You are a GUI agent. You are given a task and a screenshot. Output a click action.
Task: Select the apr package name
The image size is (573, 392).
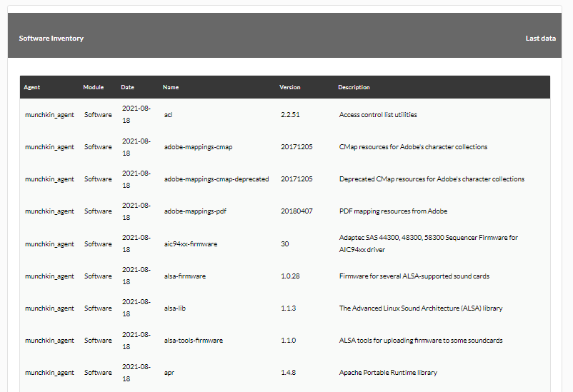[169, 373]
